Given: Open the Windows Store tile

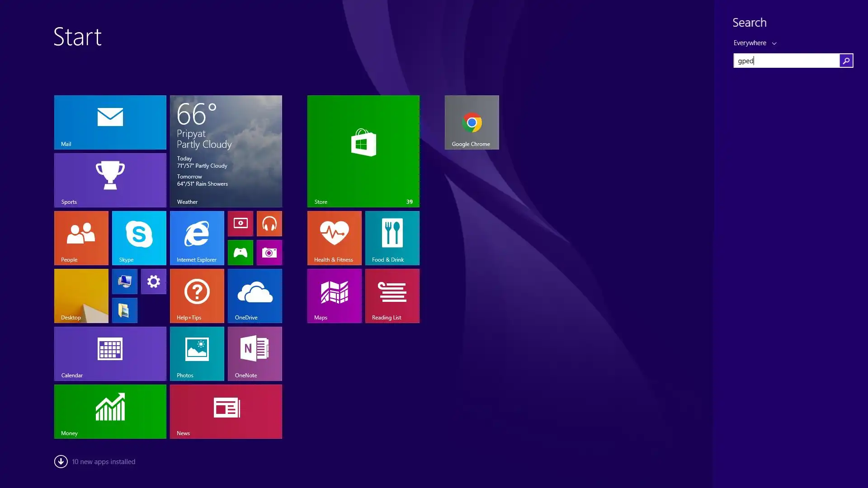Looking at the screenshot, I should point(363,151).
